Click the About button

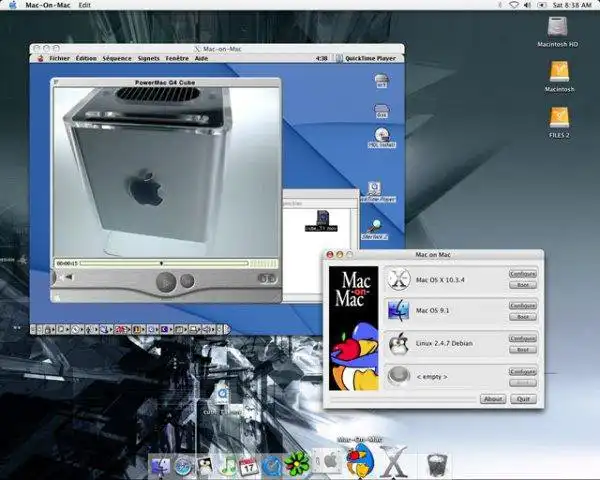click(493, 398)
